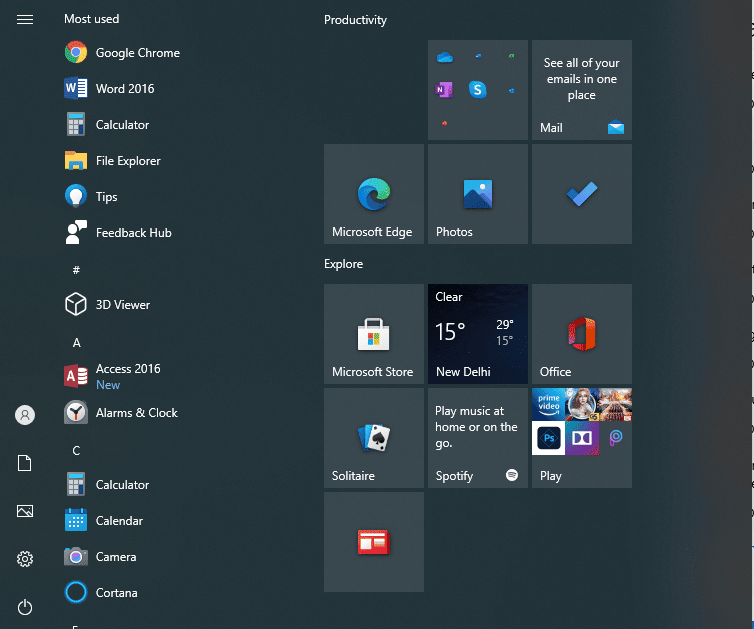Click the # section header

click(76, 270)
